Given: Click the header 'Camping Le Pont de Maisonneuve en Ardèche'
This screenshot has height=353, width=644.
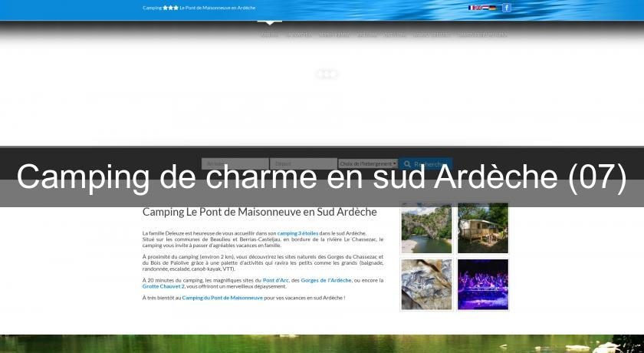Looking at the screenshot, I should click(x=199, y=8).
